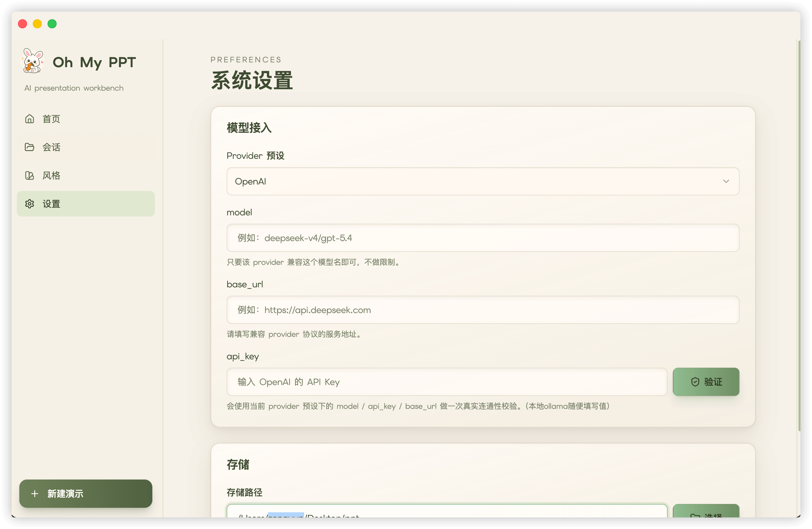Click the PREFERENCES caption text
Image resolution: width=812 pixels, height=529 pixels.
[x=246, y=60]
